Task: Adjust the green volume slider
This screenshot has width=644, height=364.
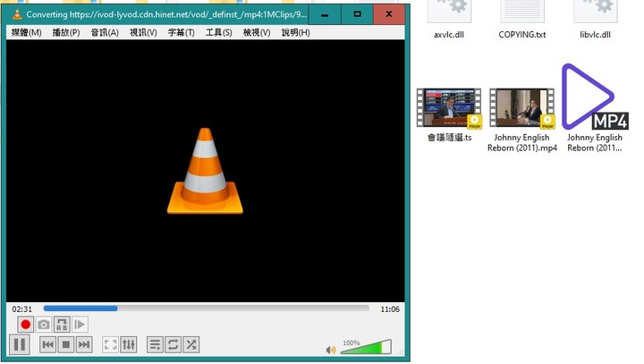Action: (x=366, y=347)
